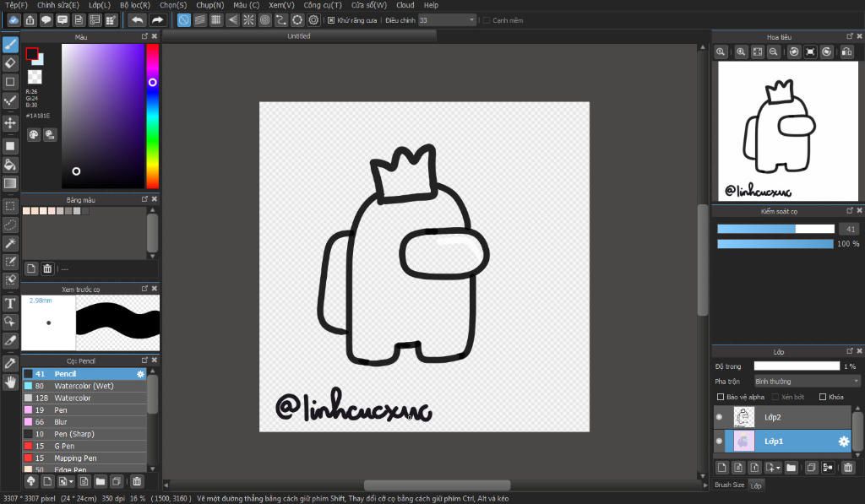Adjust the brush size slider at 41
865x504 pixels.
pos(775,229)
